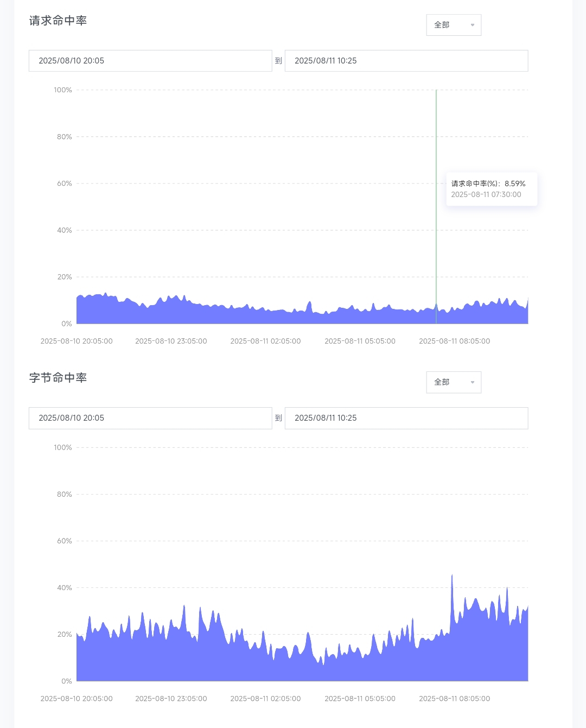Click the 请求命中率 end date 10:25 field
This screenshot has height=728, width=586.
(406, 61)
